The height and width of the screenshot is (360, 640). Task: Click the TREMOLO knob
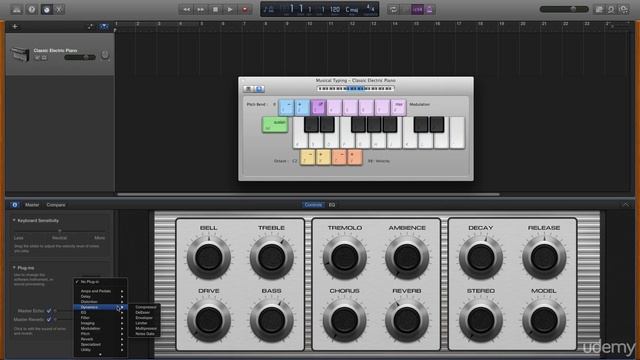click(344, 258)
